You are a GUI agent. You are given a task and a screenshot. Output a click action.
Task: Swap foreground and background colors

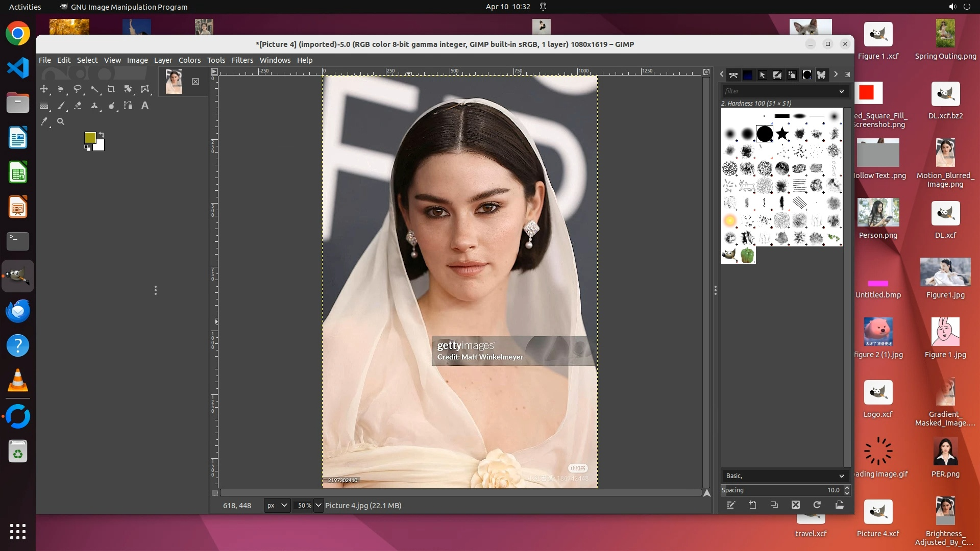(102, 135)
